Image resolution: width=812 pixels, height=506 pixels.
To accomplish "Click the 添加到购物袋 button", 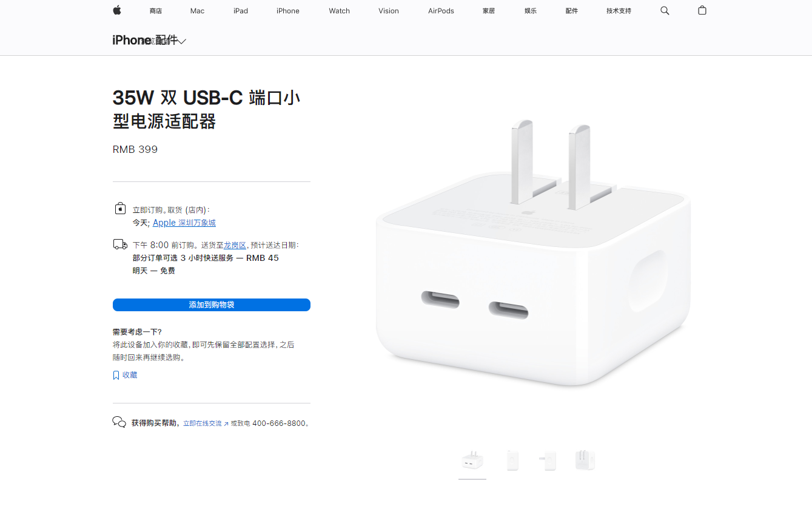I will [212, 305].
